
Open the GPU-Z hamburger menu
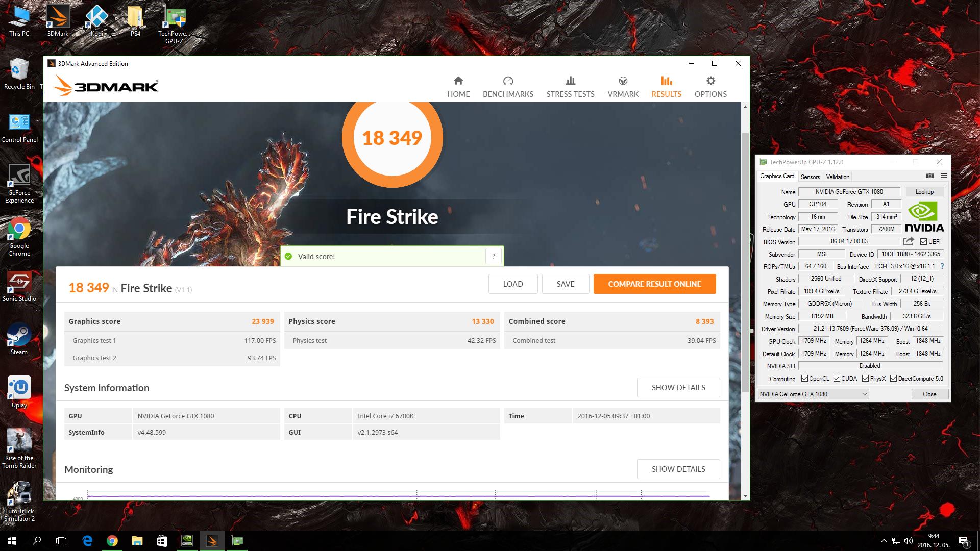pos(944,176)
